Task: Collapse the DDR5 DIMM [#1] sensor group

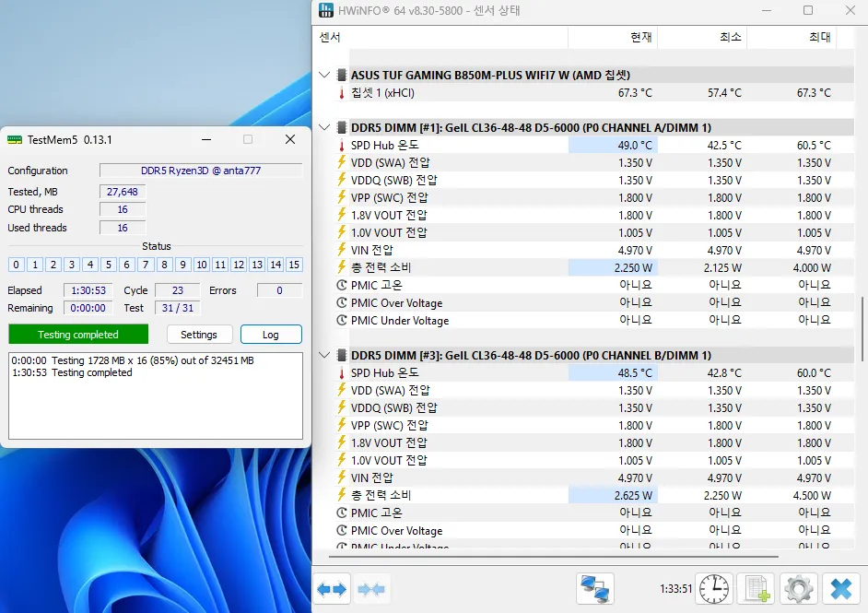Action: click(324, 127)
